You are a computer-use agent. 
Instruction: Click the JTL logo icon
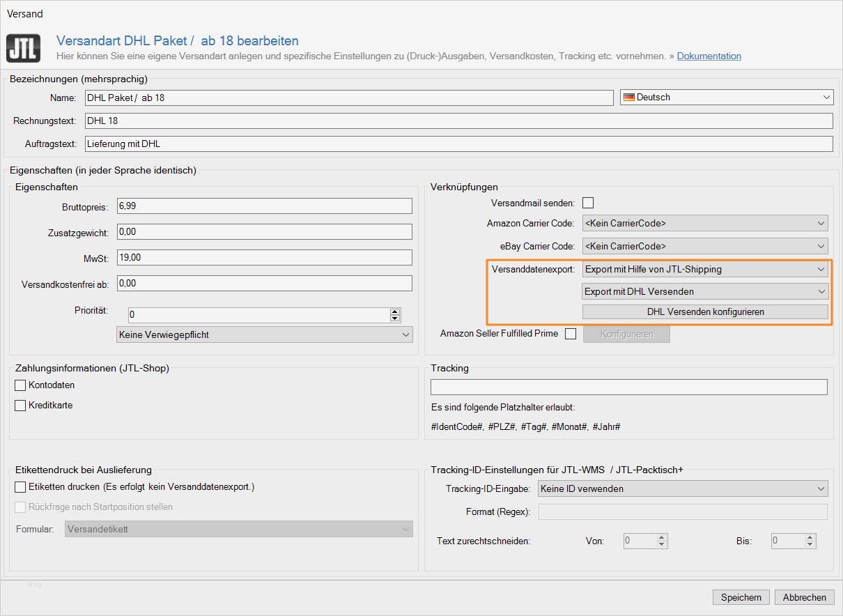click(24, 48)
